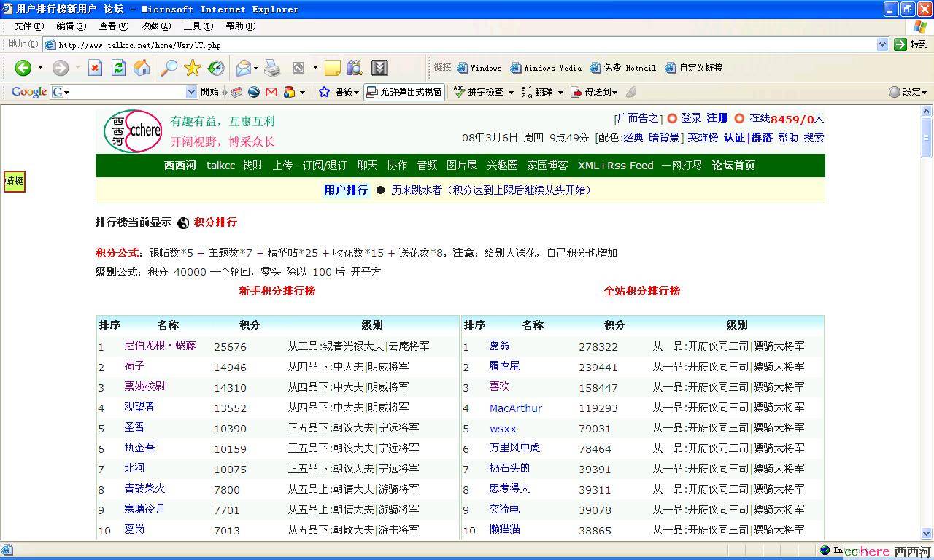This screenshot has width=934, height=560.
Task: Open the 编辑(E) menu
Action: pos(72,26)
